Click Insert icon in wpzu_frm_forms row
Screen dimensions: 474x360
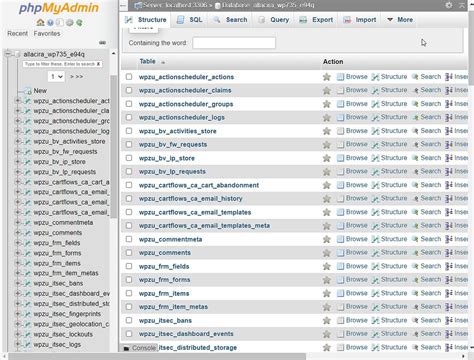click(x=449, y=280)
